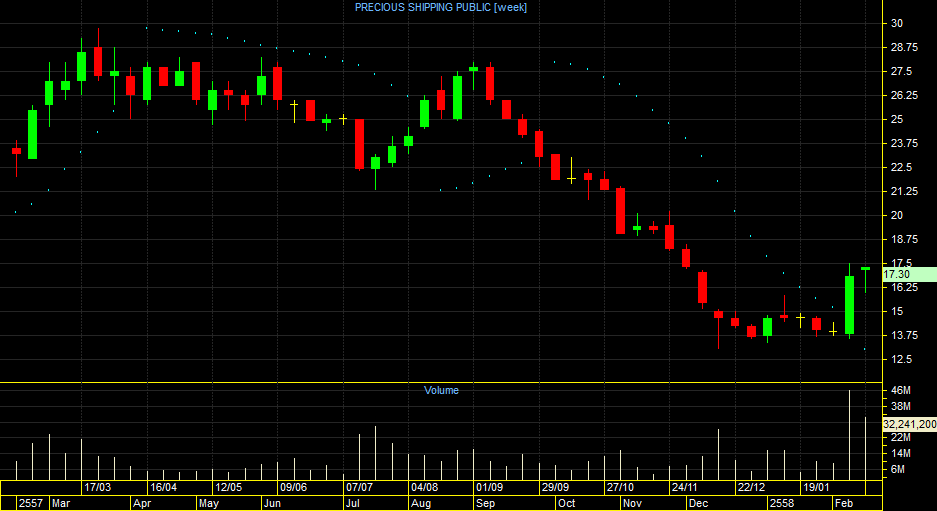Click the 22M volume axis label
Screen dimensions: 937x511
click(x=901, y=437)
